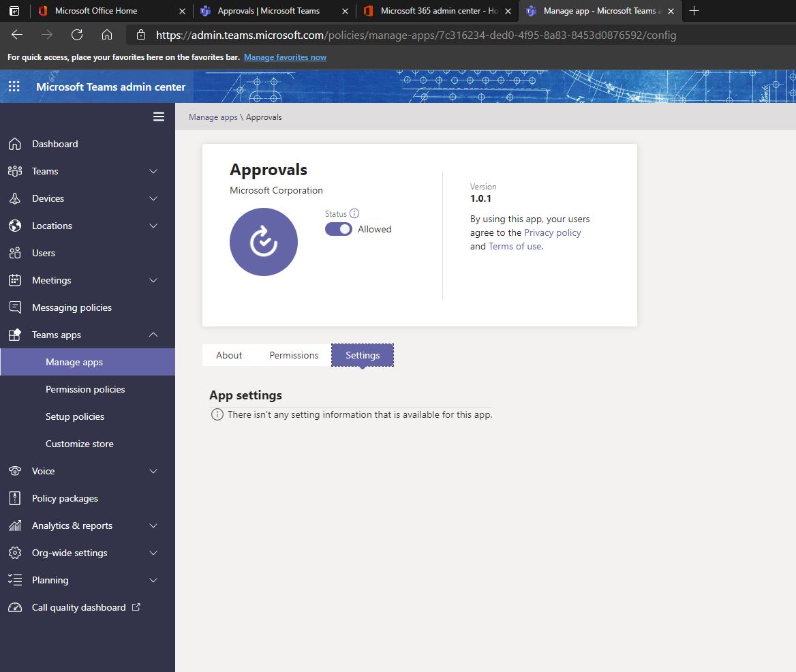This screenshot has height=672, width=796.
Task: Collapse the sidebar with hamburger icon
Action: tap(158, 117)
